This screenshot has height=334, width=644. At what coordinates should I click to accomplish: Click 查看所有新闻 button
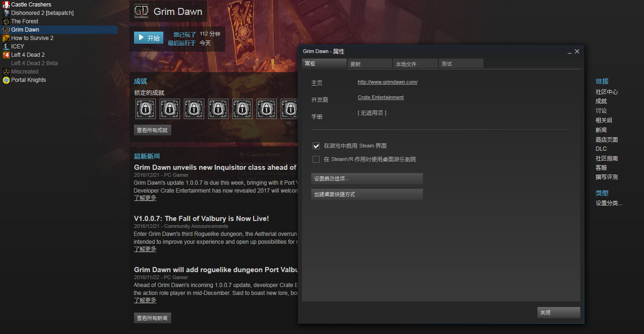(153, 318)
